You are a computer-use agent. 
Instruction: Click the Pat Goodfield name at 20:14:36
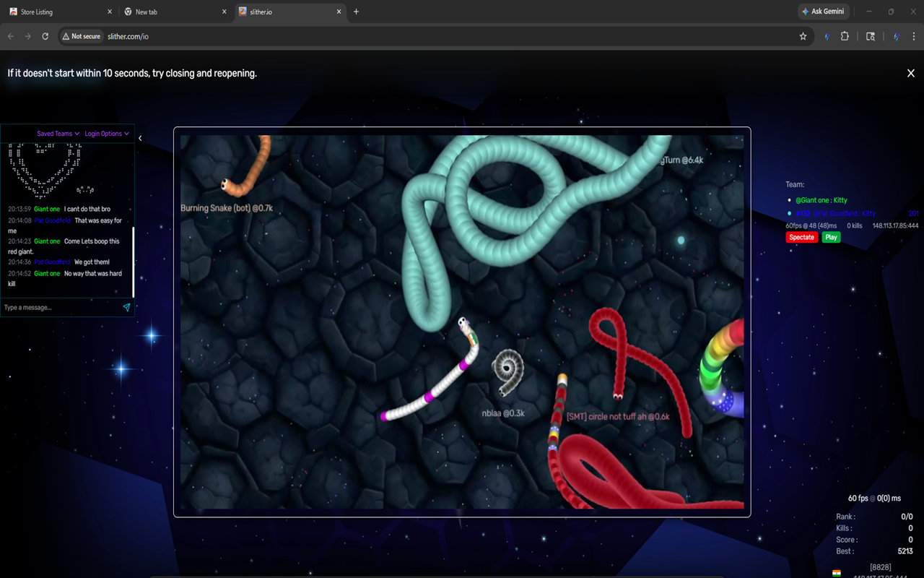53,262
